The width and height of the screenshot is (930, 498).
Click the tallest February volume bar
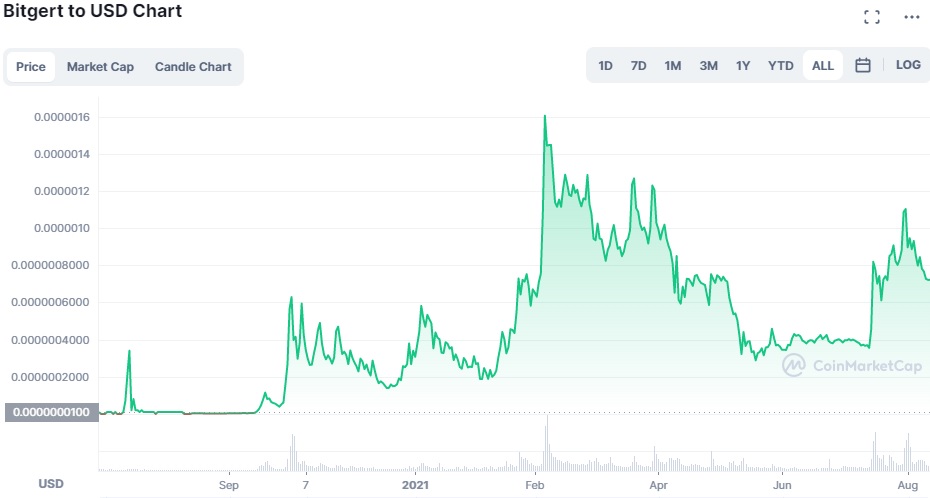(x=547, y=443)
